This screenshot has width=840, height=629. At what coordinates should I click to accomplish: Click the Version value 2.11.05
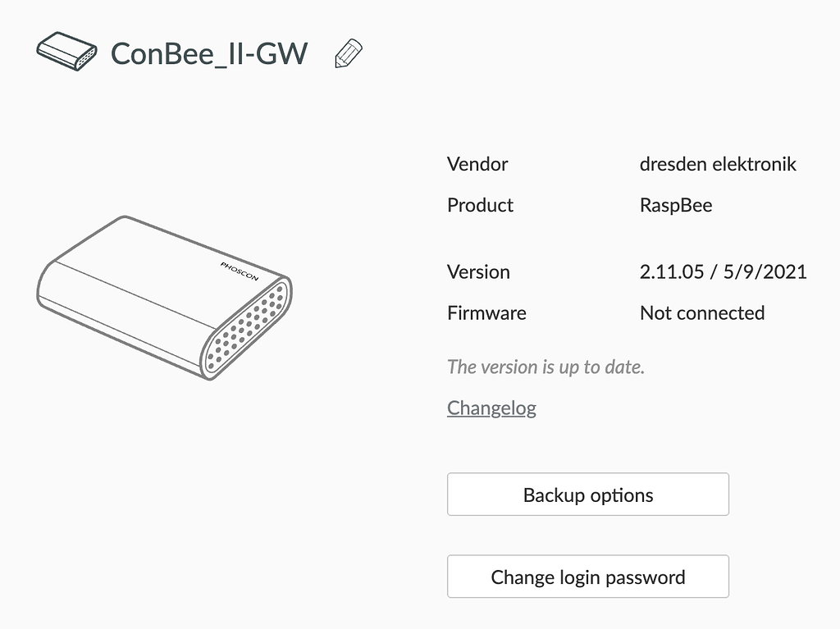click(x=724, y=271)
